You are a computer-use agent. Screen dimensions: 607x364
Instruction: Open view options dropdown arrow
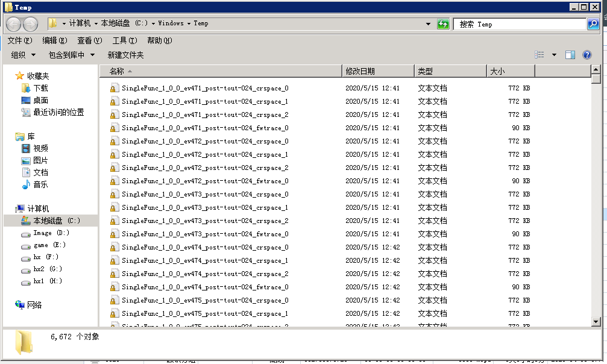point(554,55)
